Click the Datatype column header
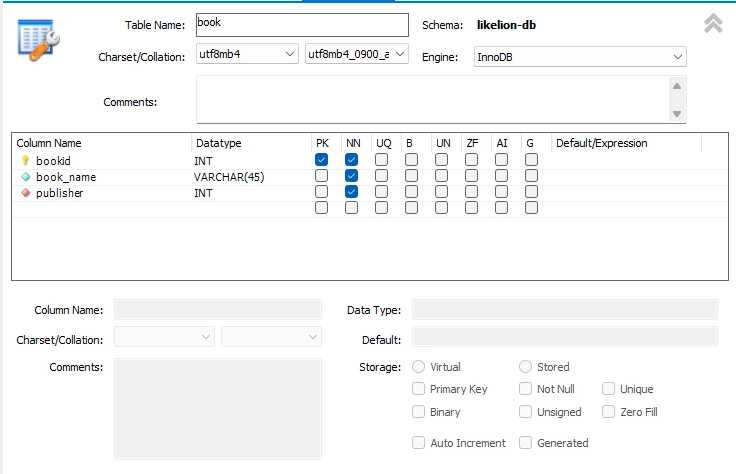 point(219,143)
